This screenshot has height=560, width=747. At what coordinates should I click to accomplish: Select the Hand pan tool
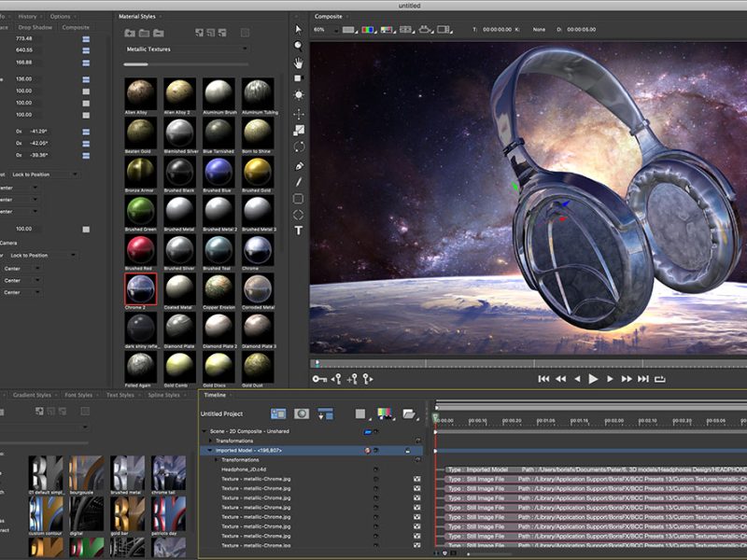298,63
